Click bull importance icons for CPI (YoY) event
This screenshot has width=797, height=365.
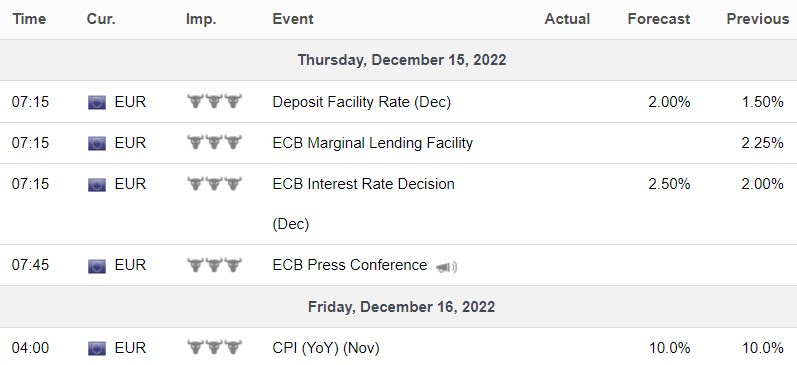pyautogui.click(x=214, y=348)
